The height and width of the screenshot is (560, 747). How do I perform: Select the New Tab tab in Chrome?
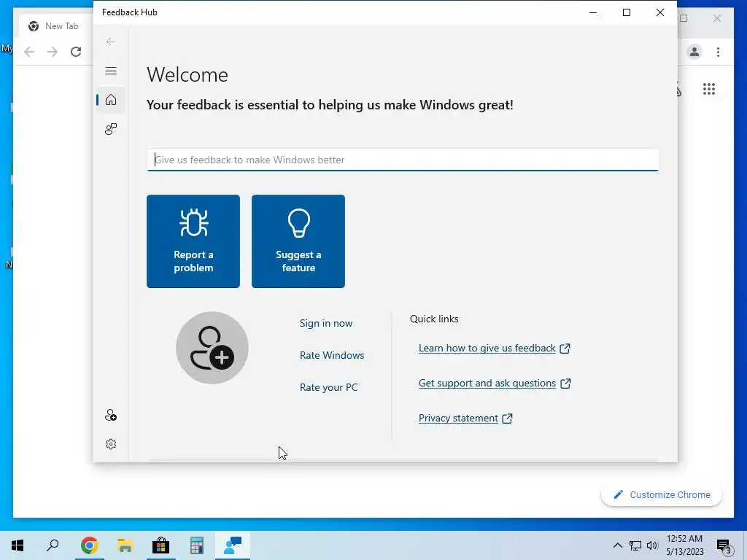pyautogui.click(x=55, y=26)
